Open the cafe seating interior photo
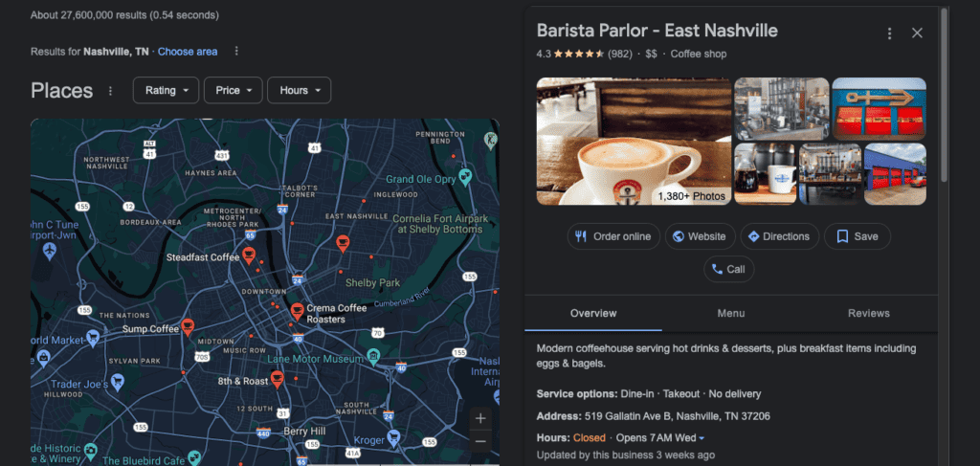 [830, 173]
